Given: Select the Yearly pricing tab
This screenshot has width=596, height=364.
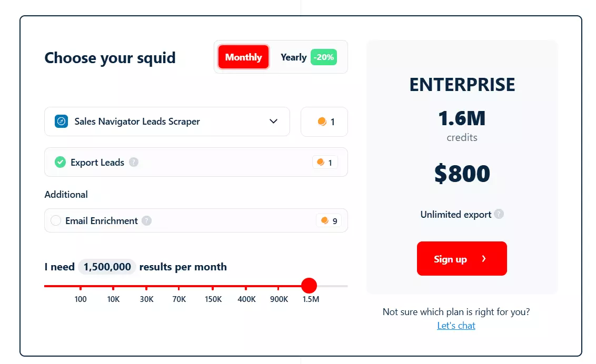Looking at the screenshot, I should 293,57.
